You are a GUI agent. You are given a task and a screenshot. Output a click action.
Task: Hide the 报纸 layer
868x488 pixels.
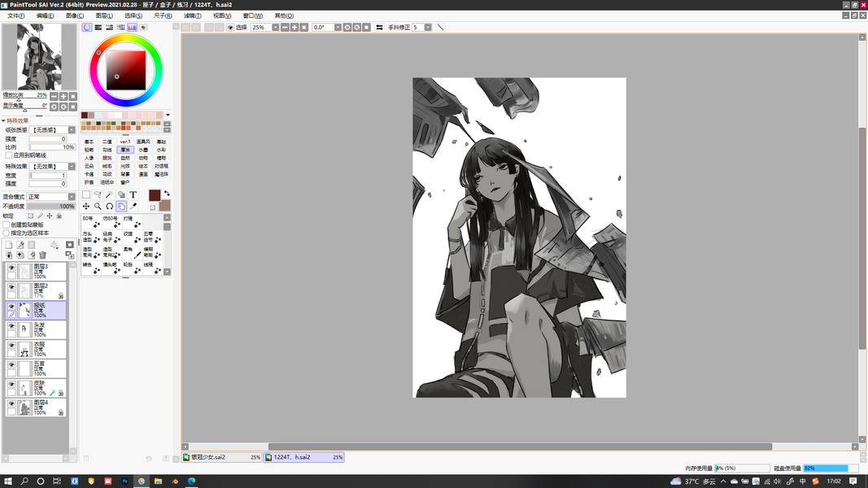point(11,307)
